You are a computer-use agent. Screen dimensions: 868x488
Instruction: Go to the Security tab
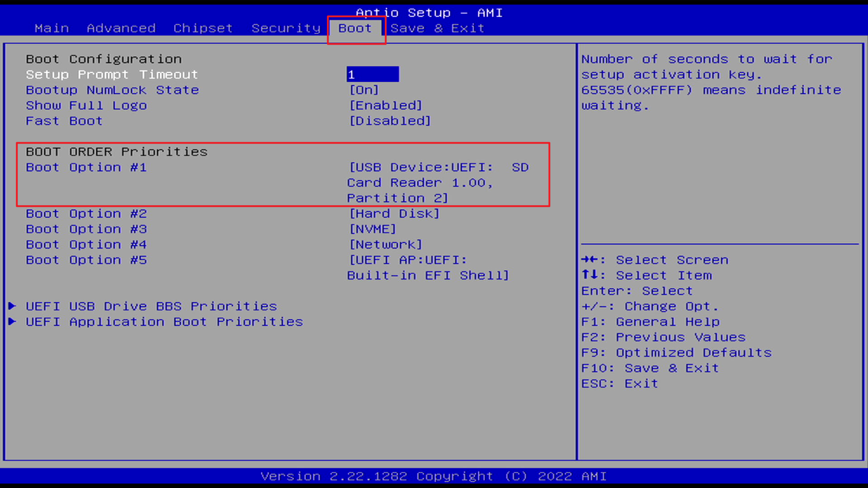click(286, 28)
